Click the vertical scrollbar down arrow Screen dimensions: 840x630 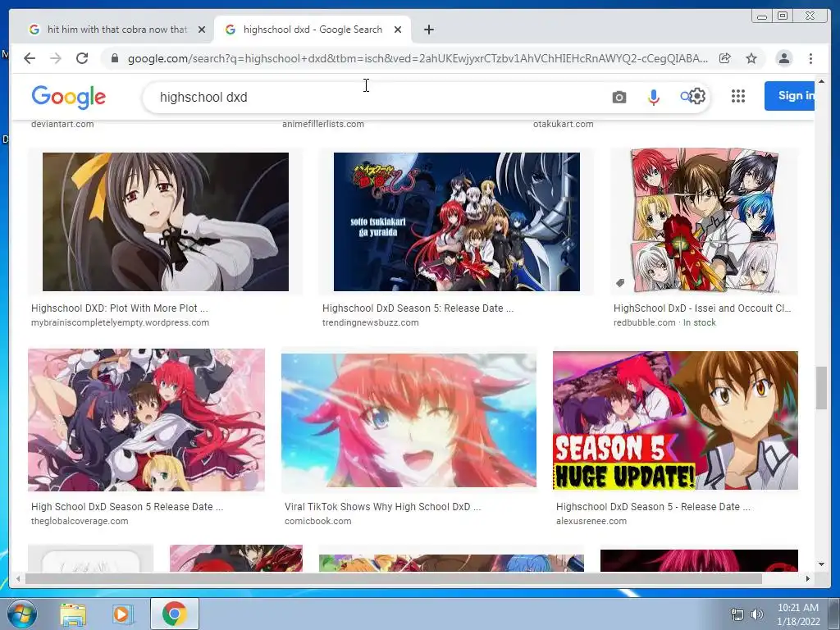[821, 564]
